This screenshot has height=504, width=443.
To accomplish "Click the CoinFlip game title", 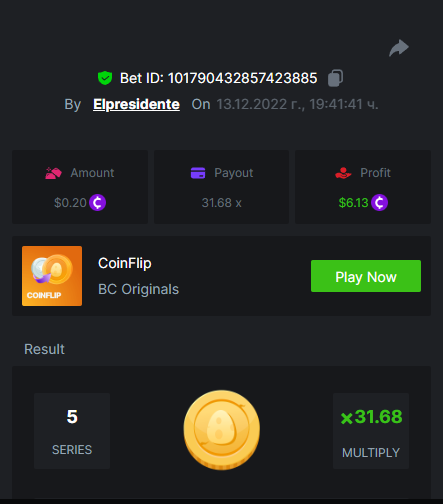I will point(125,263).
